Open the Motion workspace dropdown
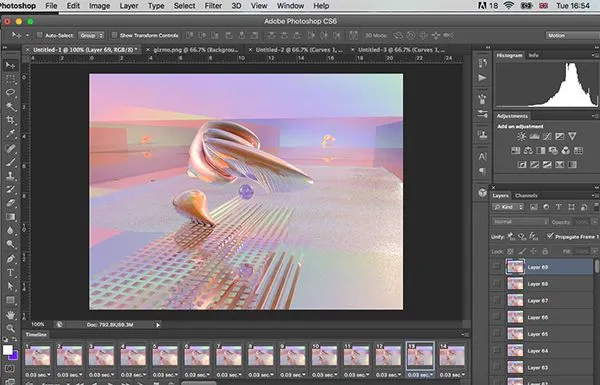The height and width of the screenshot is (385, 600). pos(572,36)
